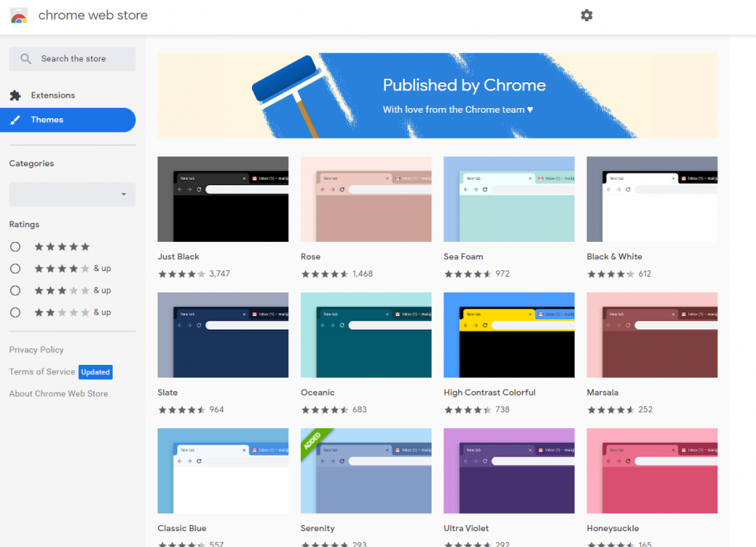Open the High Contrast Colorful theme thumbnail

point(509,335)
